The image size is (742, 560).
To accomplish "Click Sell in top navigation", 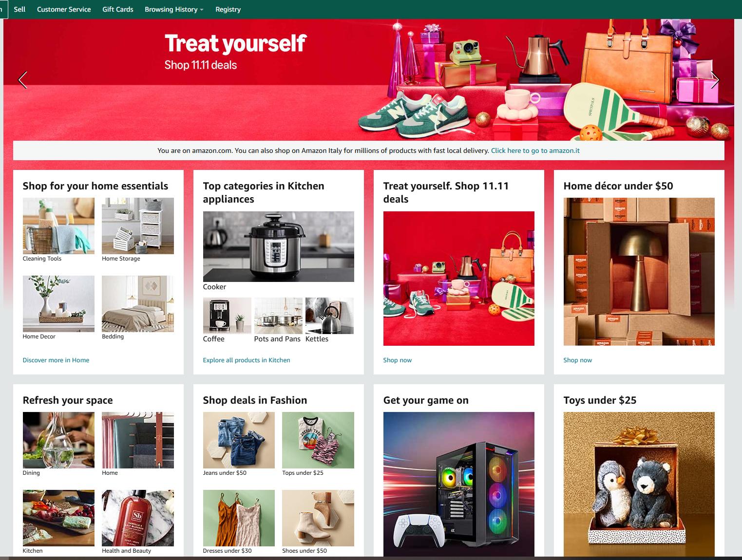I will tap(19, 9).
